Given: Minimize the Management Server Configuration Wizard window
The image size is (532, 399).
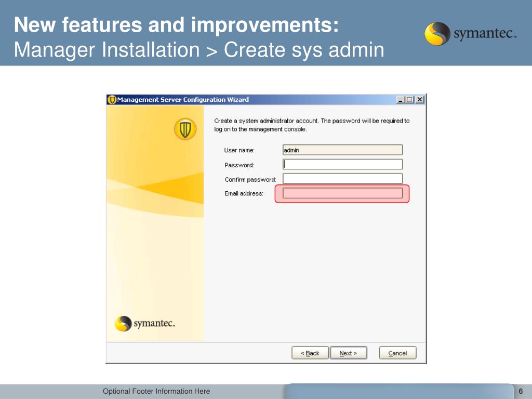Looking at the screenshot, I should 401,99.
